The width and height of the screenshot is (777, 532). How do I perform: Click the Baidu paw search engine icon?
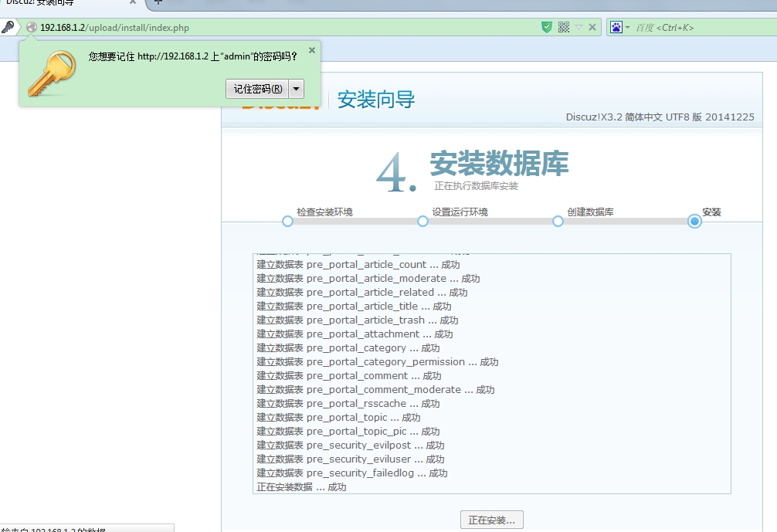click(x=616, y=27)
